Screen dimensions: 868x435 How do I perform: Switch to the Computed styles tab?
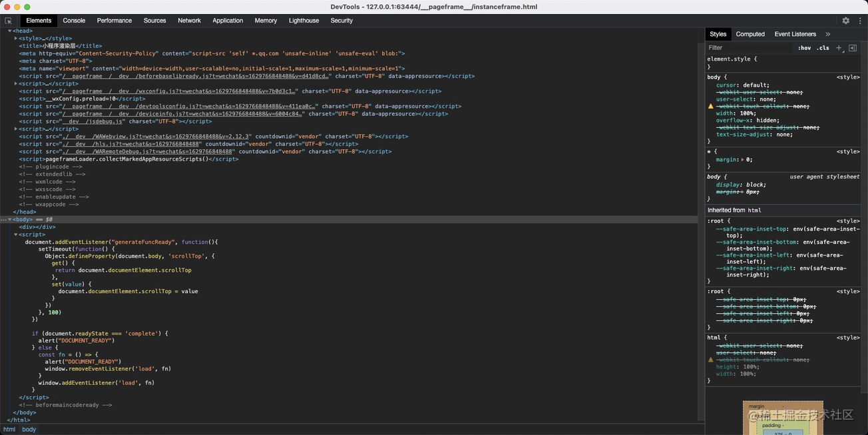(750, 34)
